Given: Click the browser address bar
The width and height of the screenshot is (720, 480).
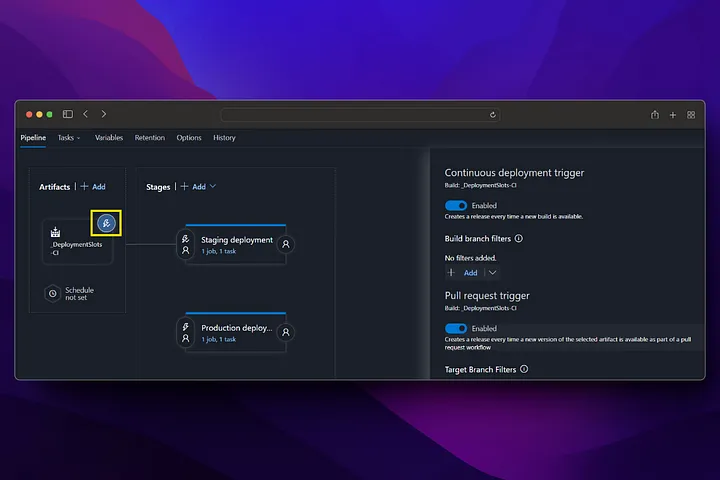Looking at the screenshot, I should [x=360, y=115].
